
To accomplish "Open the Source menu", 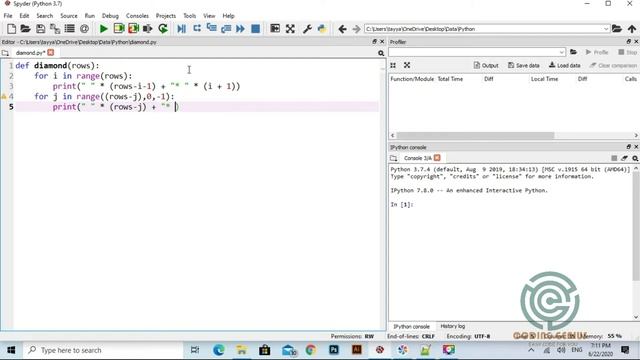I will point(69,16).
